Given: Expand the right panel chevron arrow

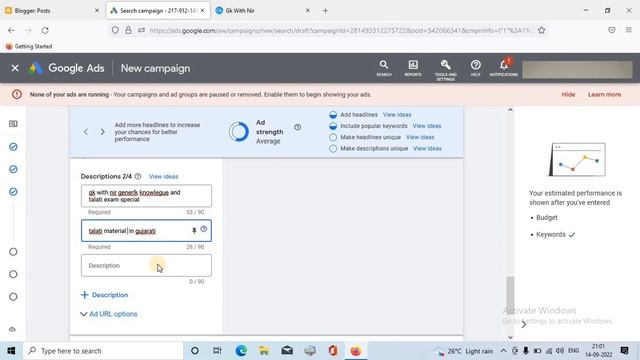Looking at the screenshot, I should click(524, 325).
